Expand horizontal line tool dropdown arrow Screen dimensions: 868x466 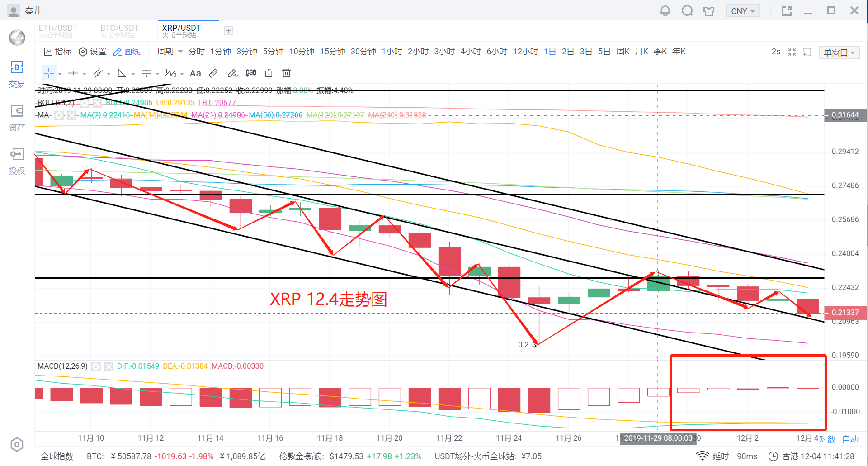(x=84, y=74)
